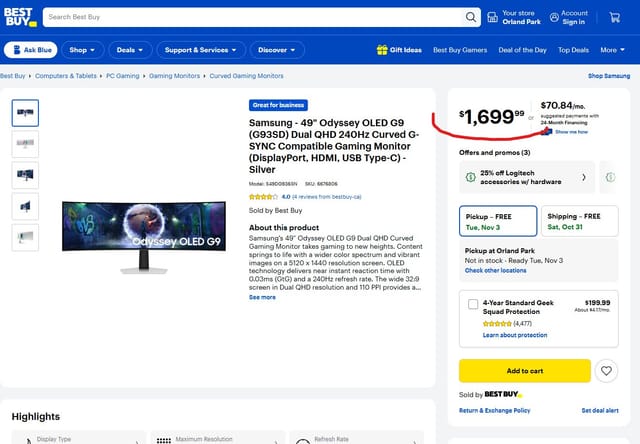Viewport: 640px width, 444px height.
Task: Click the Display Type highlight icon
Action: [x=28, y=441]
